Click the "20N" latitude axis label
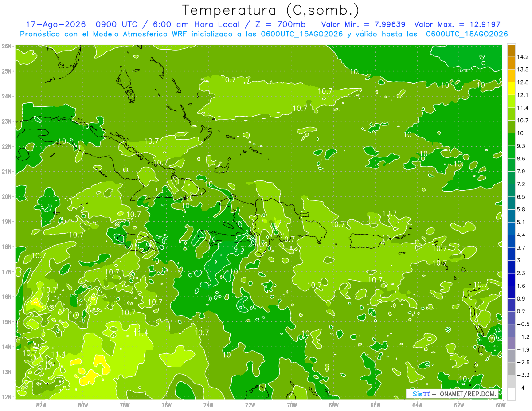Viewport: 532px width, 411px height. click(7, 196)
